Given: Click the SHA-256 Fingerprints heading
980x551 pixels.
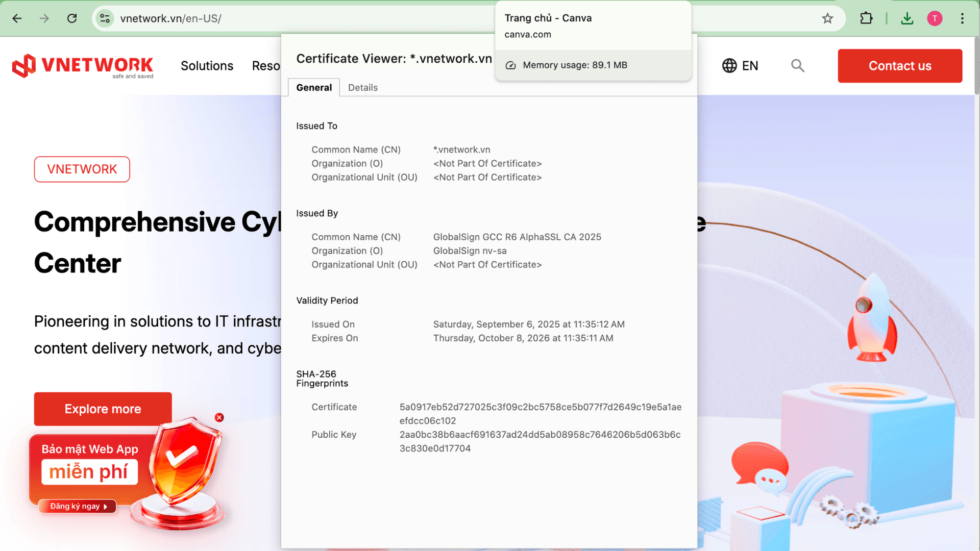Looking at the screenshot, I should 322,379.
